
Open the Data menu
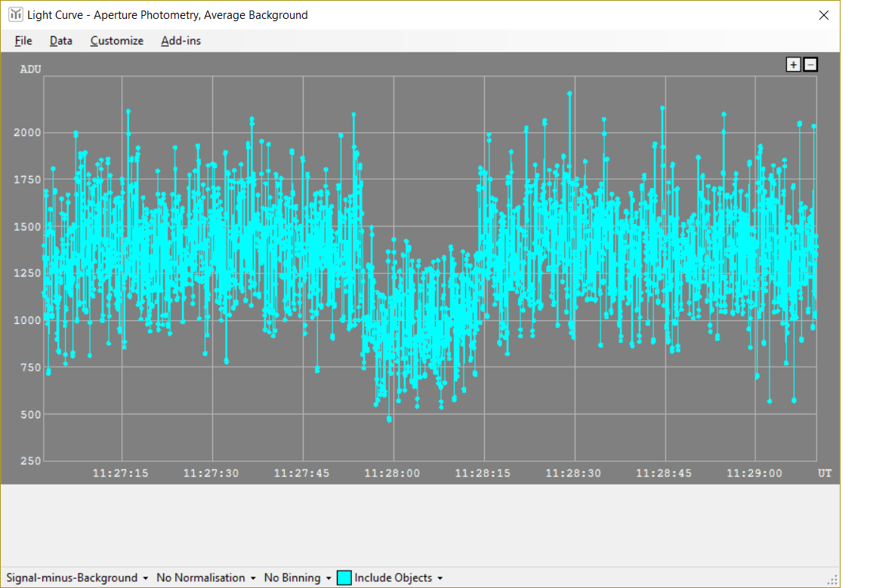61,41
